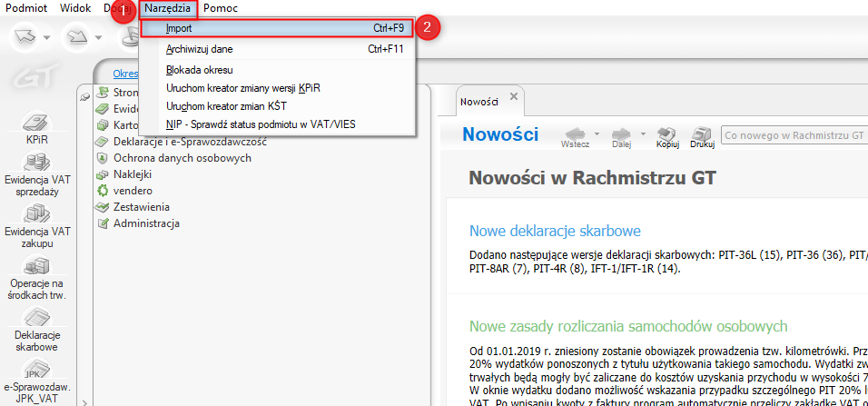Click the forward arrow toolbar icon
Image resolution: width=868 pixels, height=406 pixels.
pyautogui.click(x=76, y=37)
